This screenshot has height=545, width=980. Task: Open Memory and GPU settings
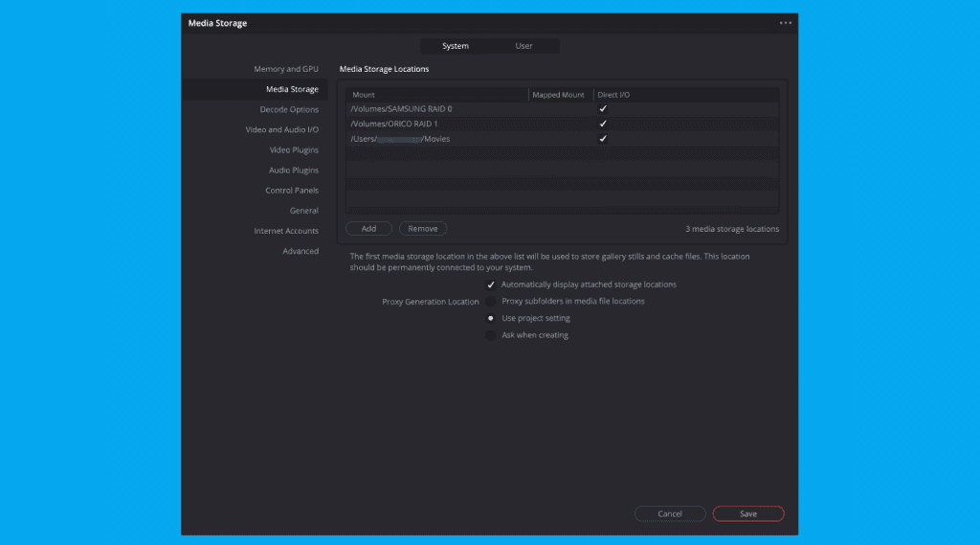285,69
